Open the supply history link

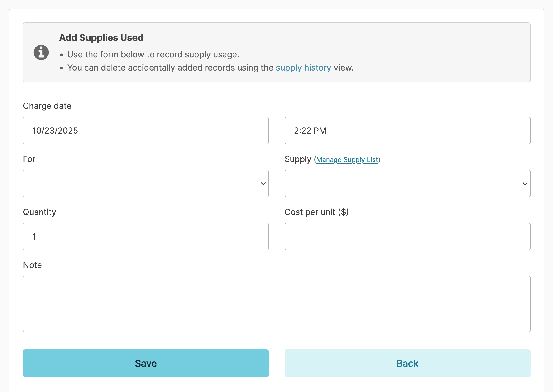(303, 68)
